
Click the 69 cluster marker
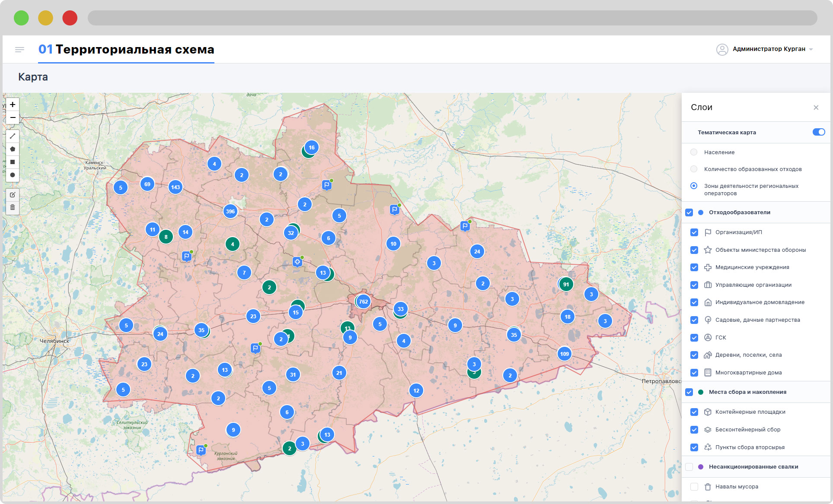(x=147, y=184)
